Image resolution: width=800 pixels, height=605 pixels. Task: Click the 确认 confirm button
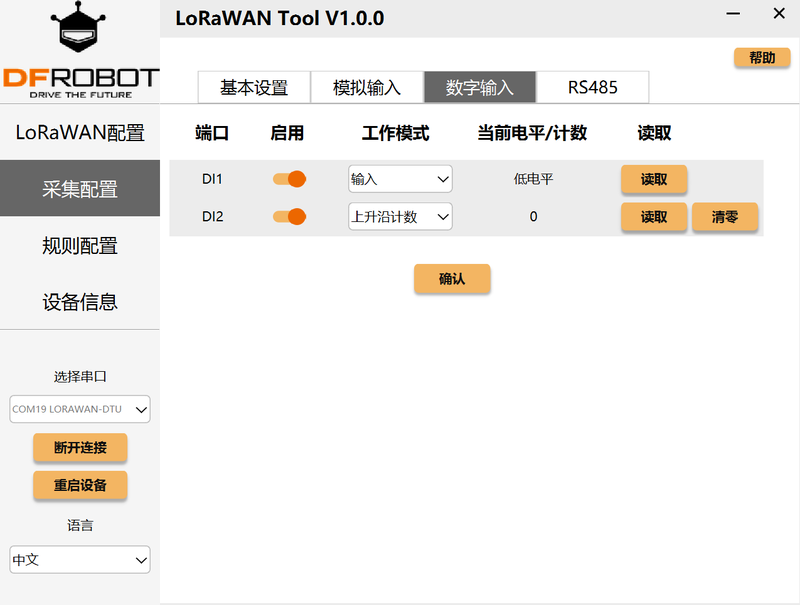coord(452,279)
